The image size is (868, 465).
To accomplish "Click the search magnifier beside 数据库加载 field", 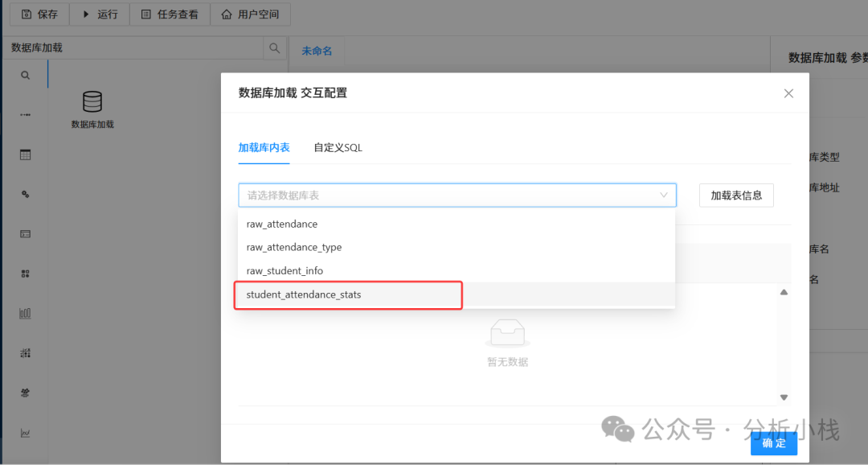I will point(275,48).
